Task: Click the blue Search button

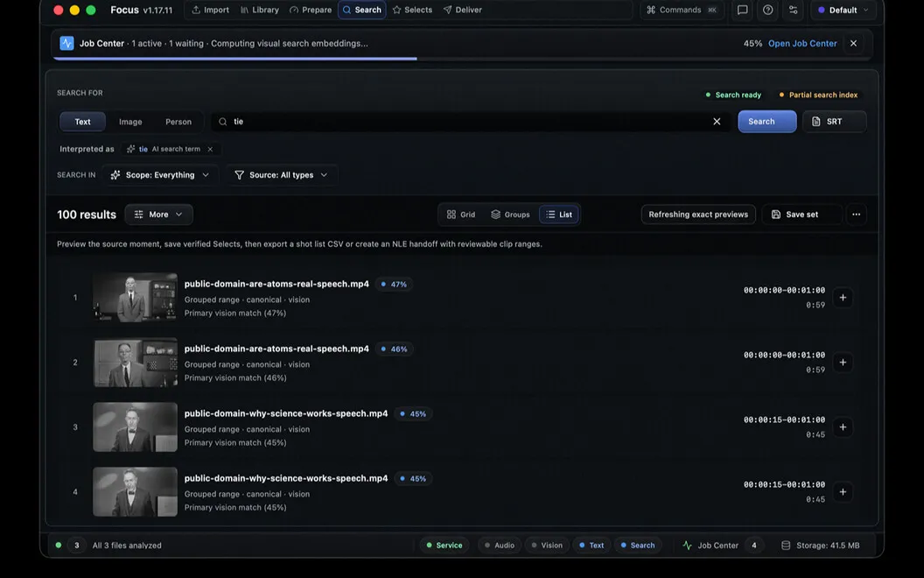Action: coord(767,122)
